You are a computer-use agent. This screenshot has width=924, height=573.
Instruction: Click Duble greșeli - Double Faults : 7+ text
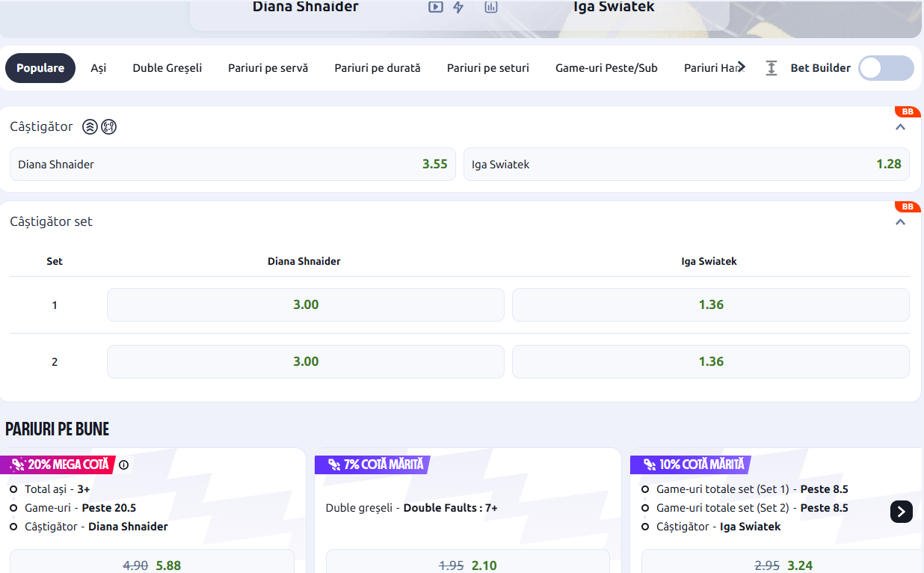click(x=412, y=508)
